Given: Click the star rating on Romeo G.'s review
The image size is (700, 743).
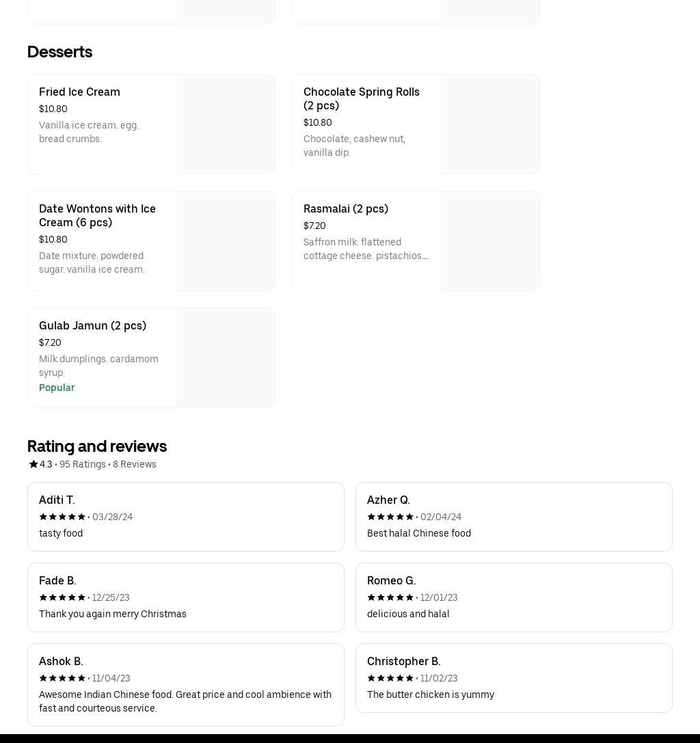Looking at the screenshot, I should click(390, 597).
